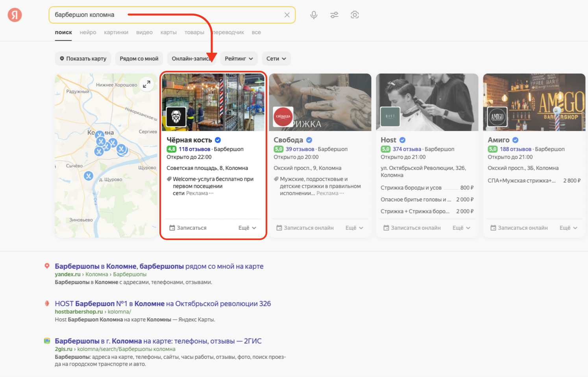The width and height of the screenshot is (588, 377).
Task: Click the search input field
Action: click(165, 15)
